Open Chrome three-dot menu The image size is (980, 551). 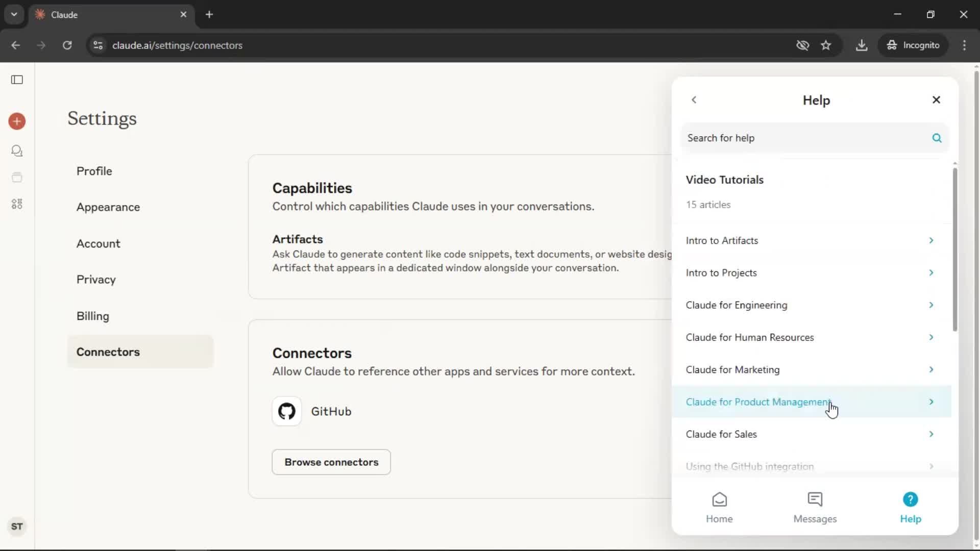(x=964, y=45)
